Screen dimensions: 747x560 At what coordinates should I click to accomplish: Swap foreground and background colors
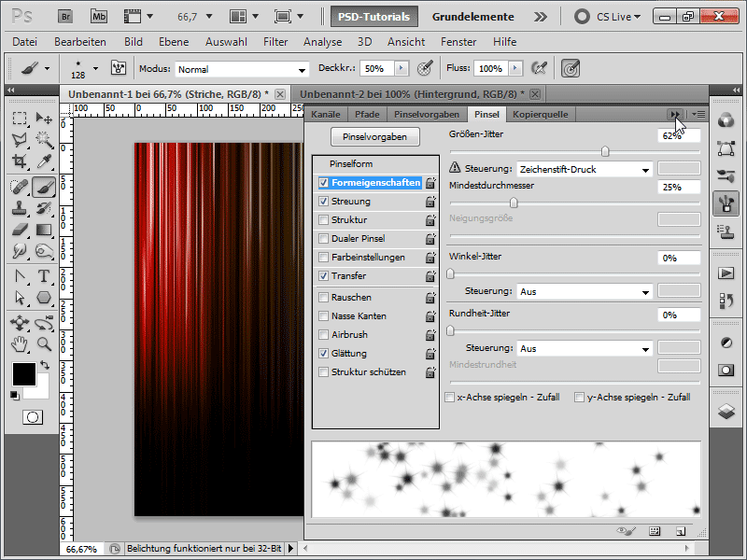click(45, 365)
